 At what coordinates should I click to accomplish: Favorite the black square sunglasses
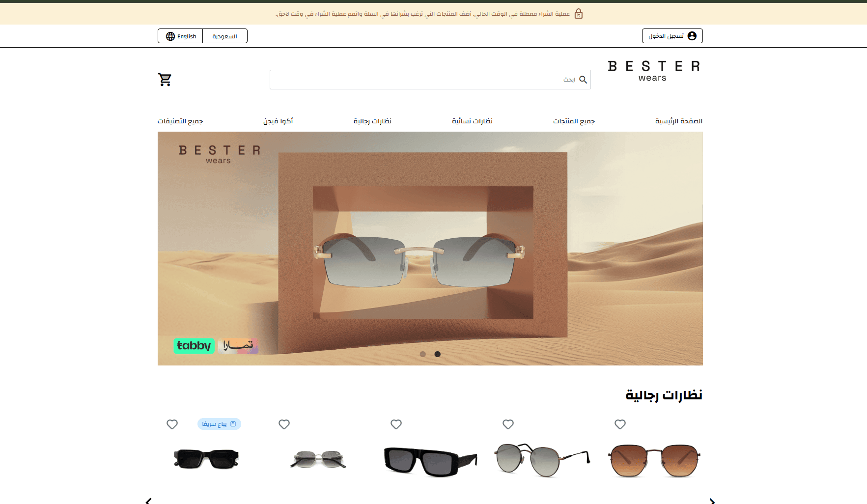coord(172,424)
